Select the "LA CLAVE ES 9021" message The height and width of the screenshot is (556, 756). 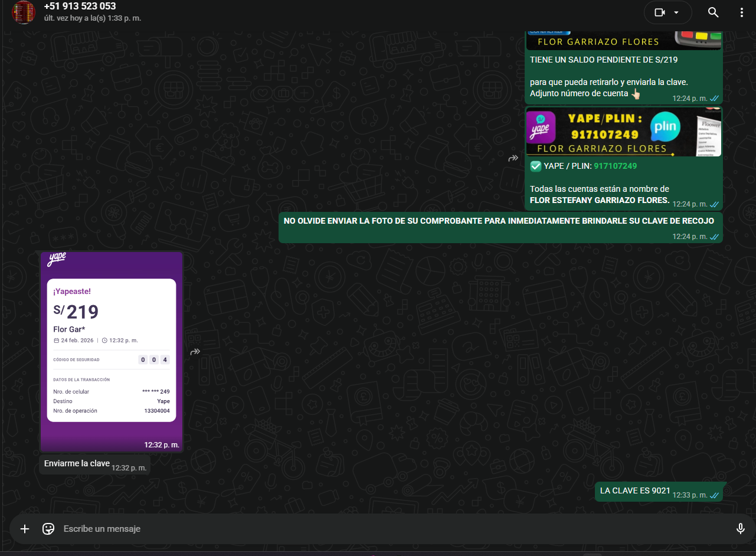point(635,490)
